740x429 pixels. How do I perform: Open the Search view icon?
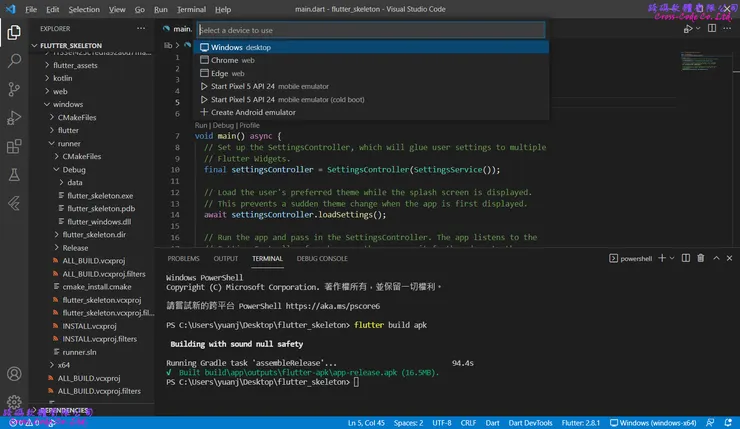[x=14, y=60]
